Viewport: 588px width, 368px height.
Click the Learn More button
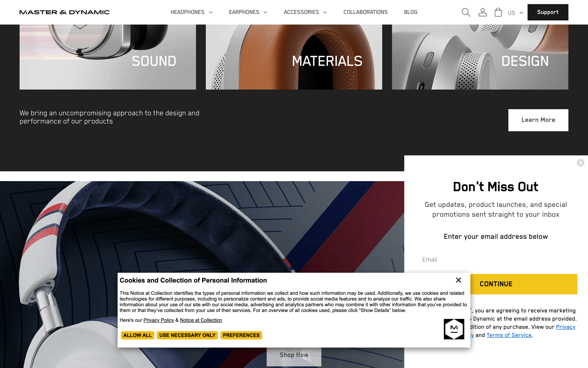pos(538,120)
